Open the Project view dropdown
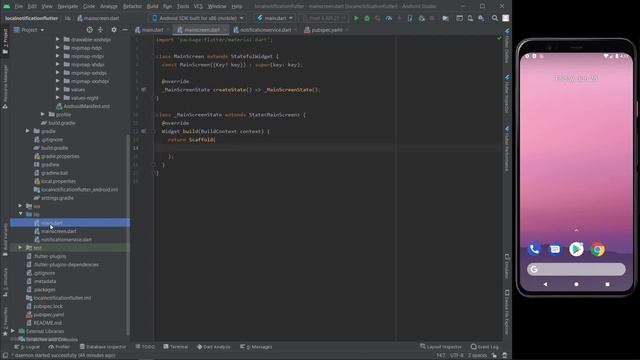Image resolution: width=640 pixels, height=360 pixels. tap(29, 30)
